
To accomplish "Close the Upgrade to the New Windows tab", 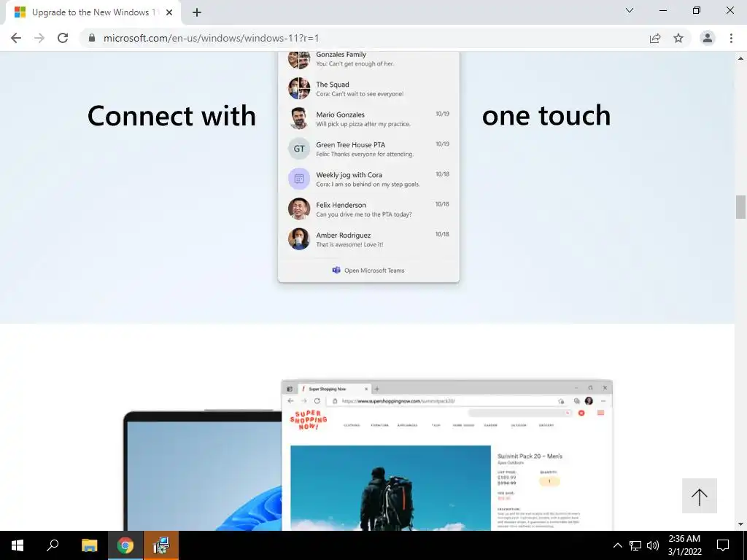I will (x=169, y=13).
